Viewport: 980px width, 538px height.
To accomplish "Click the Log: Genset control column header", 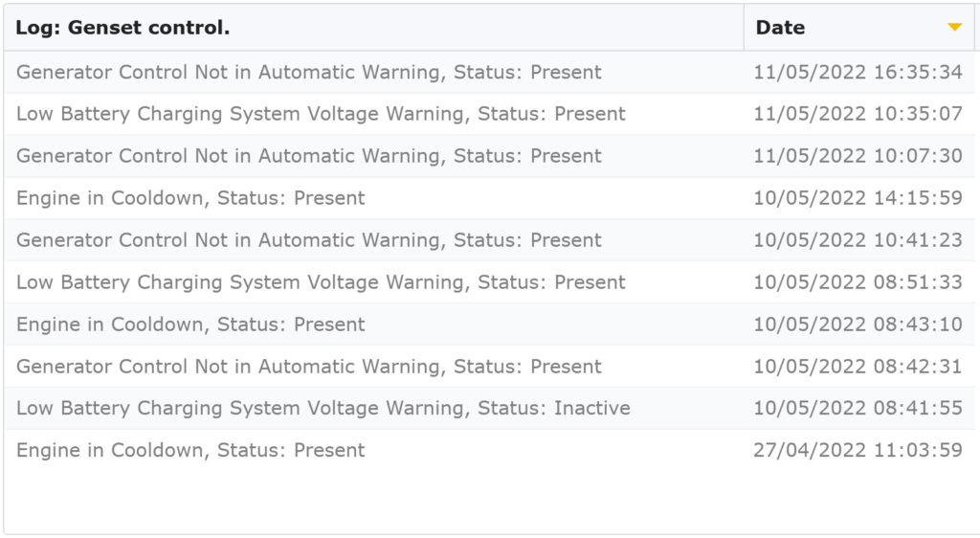I will (374, 28).
